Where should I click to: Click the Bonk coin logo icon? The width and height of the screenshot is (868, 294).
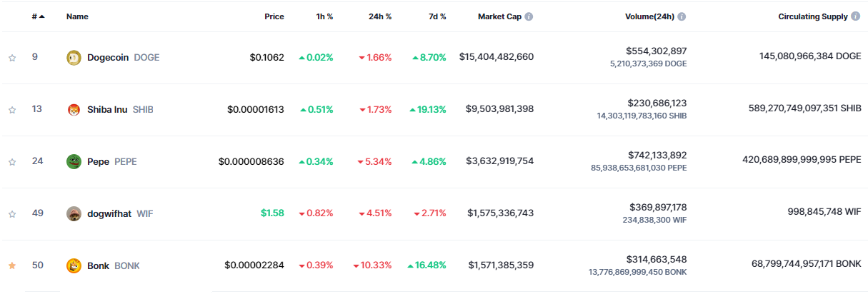[74, 265]
